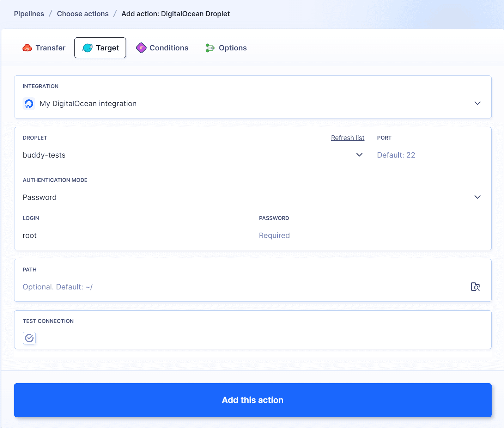
Task: Open the remote file browser for Path
Action: click(475, 287)
